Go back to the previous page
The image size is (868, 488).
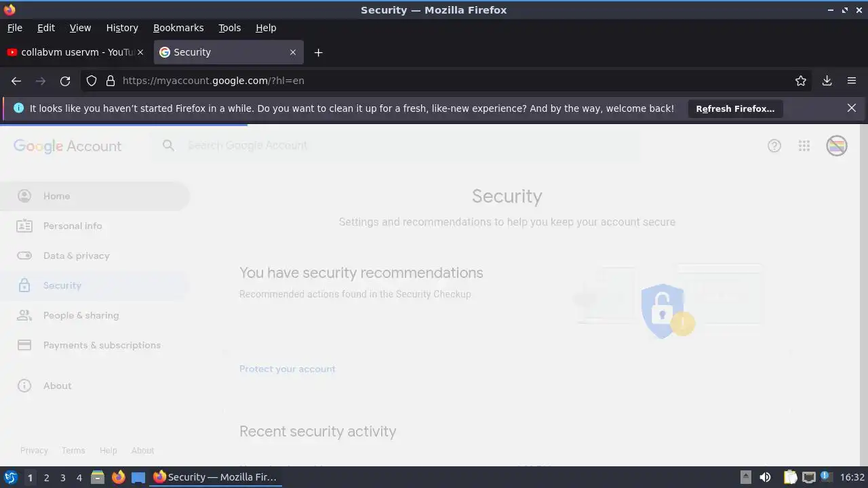(16, 81)
